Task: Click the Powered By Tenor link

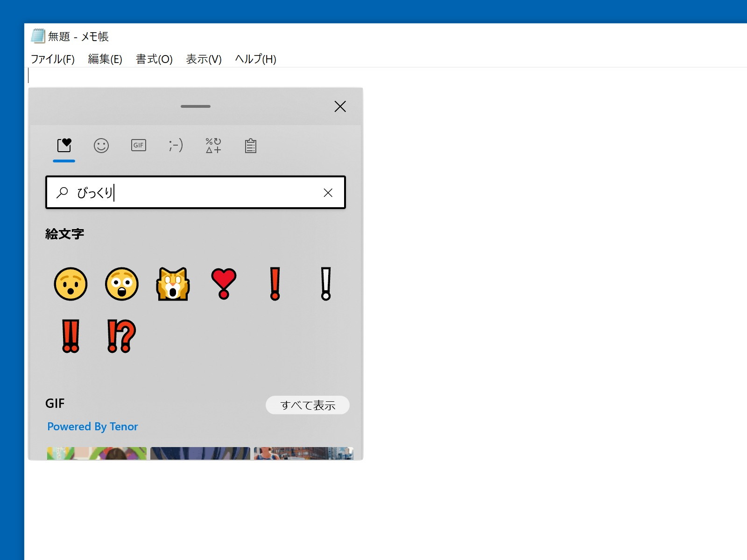Action: (92, 426)
